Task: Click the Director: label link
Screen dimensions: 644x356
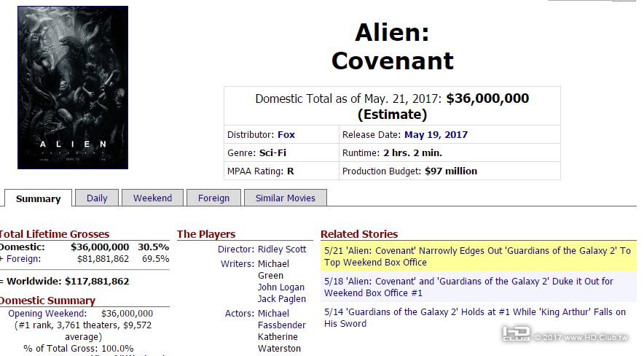Action: (x=236, y=249)
